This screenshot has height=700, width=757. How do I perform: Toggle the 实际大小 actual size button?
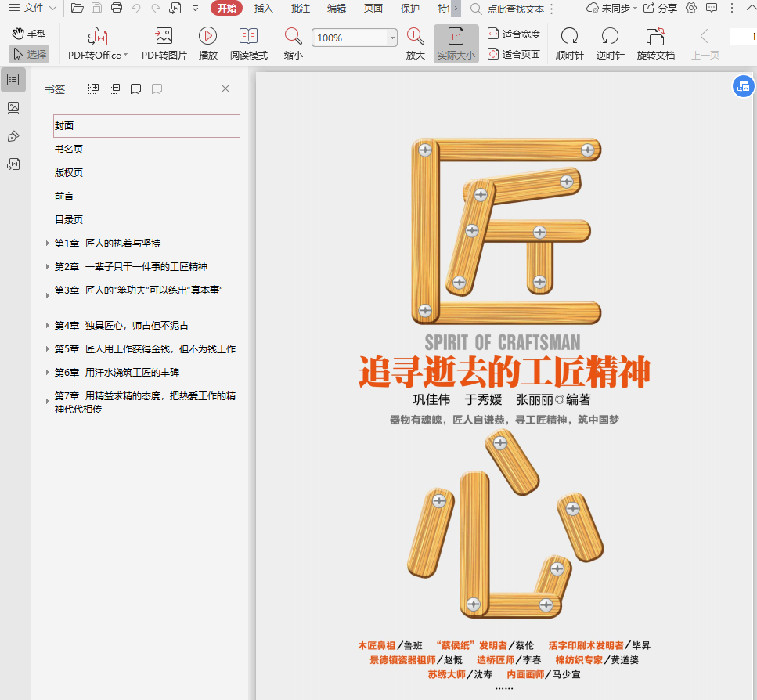(x=456, y=43)
